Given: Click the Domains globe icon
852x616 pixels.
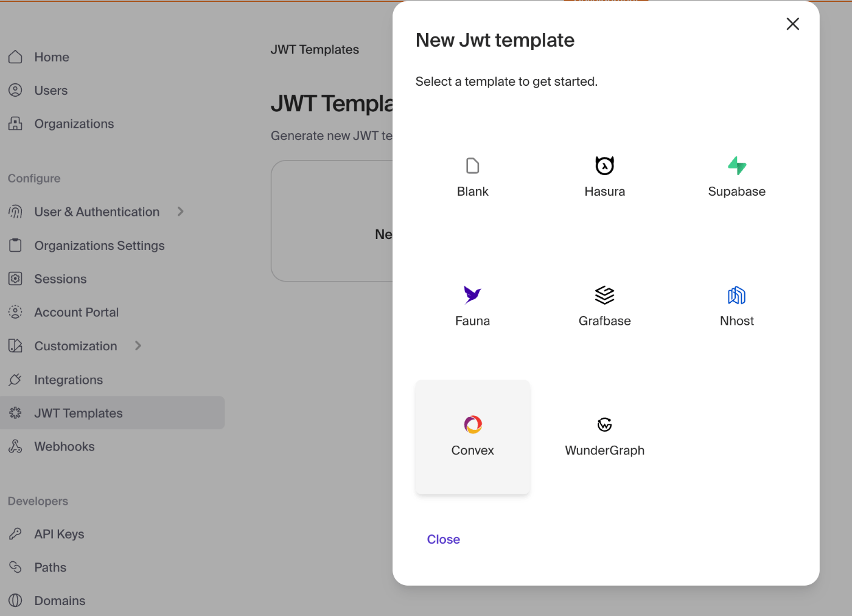Looking at the screenshot, I should point(15,600).
